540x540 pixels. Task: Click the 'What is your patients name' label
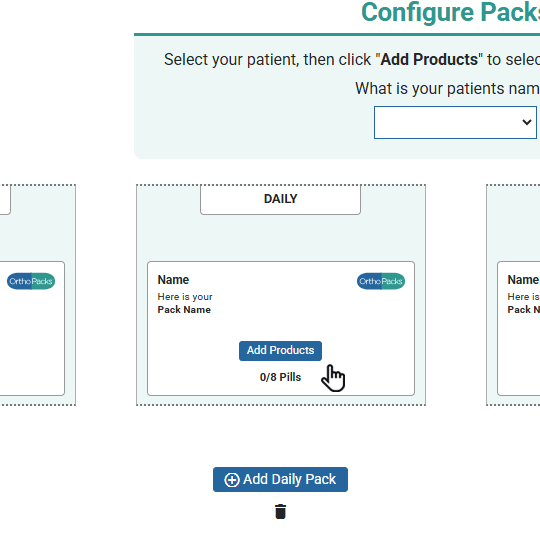click(447, 89)
